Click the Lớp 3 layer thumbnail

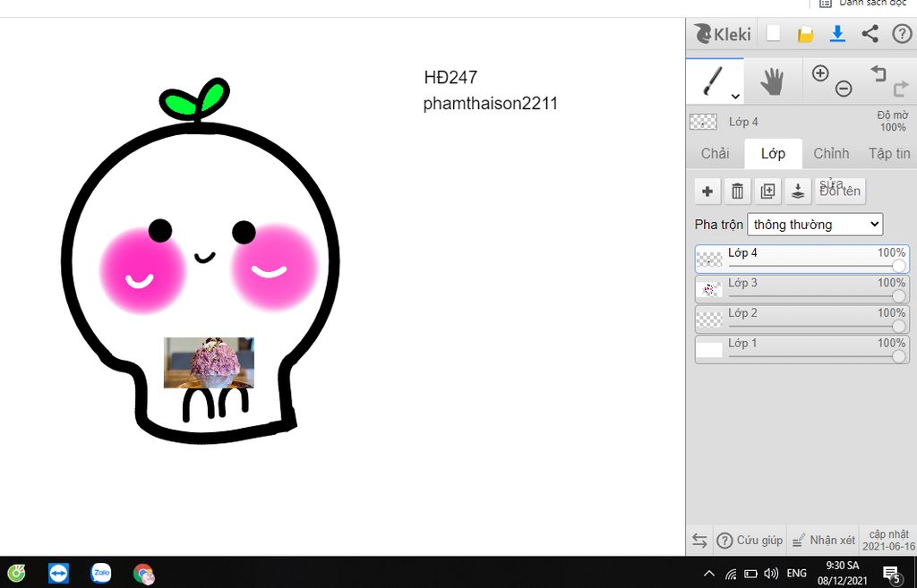709,290
